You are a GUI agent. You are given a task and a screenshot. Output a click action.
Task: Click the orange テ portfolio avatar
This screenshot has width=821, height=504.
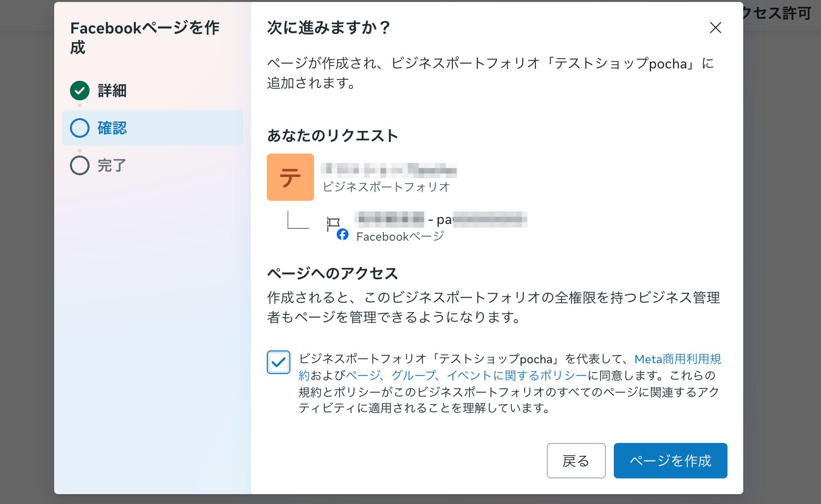[290, 177]
